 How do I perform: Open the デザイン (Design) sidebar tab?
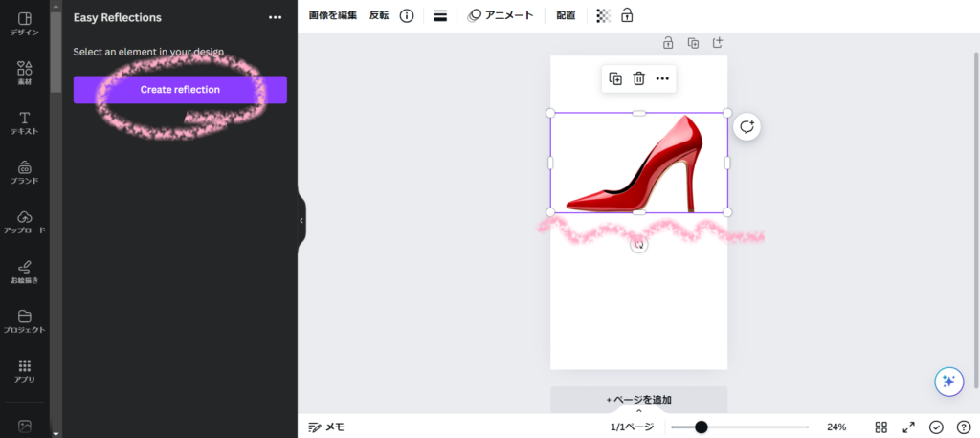24,24
